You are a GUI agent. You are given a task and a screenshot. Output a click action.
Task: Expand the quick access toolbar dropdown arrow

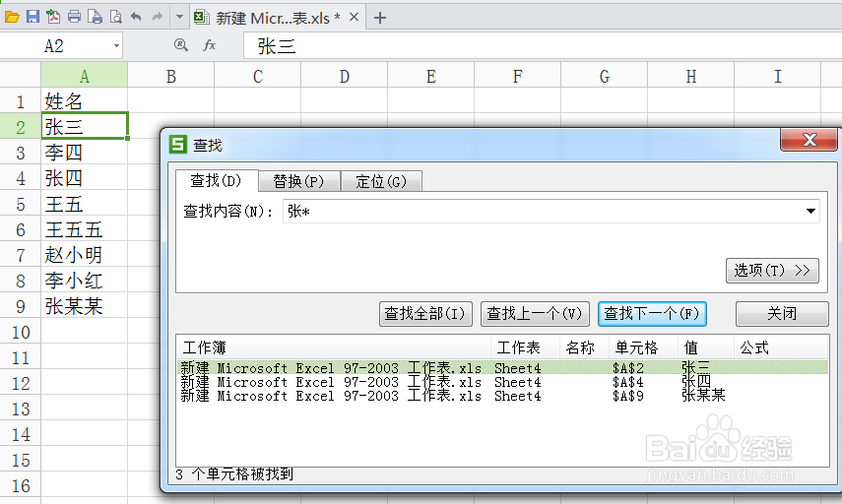pos(179,17)
